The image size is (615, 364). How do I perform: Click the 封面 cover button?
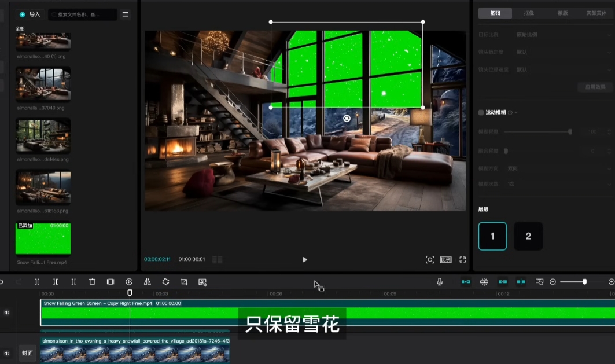click(27, 353)
